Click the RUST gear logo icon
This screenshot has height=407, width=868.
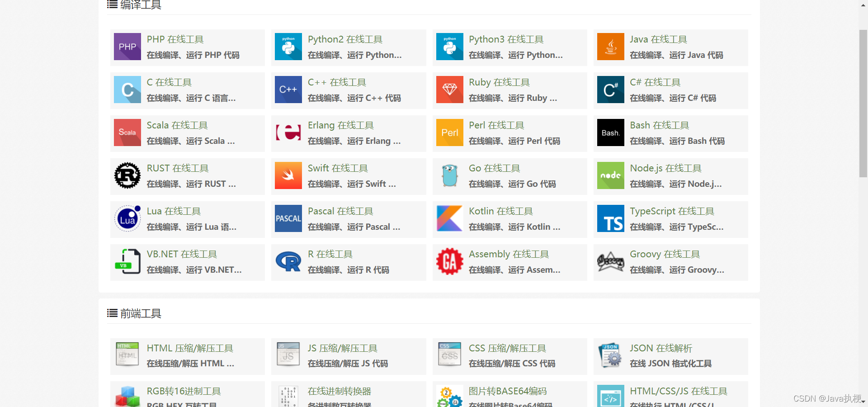coord(127,175)
